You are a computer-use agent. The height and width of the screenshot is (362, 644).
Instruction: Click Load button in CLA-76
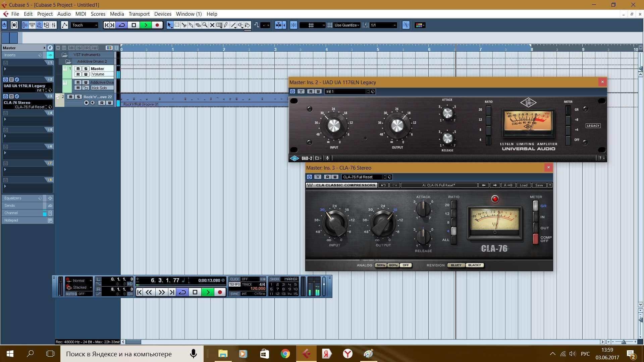523,185
